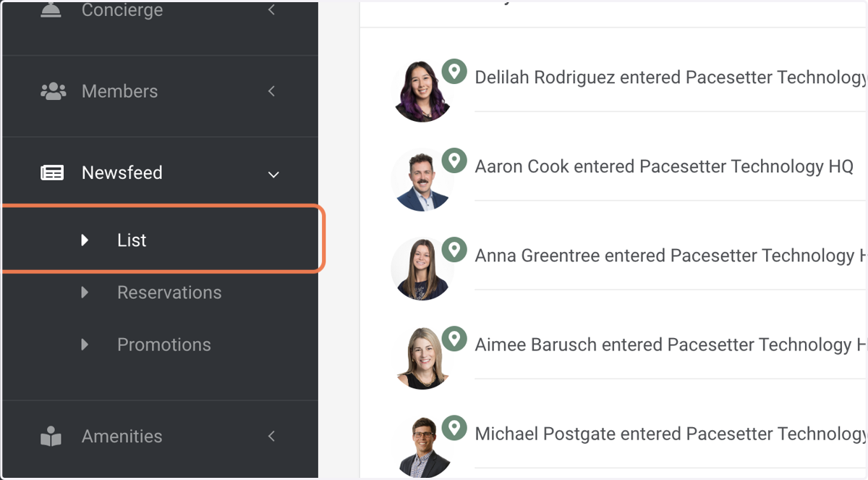Image resolution: width=868 pixels, height=480 pixels.
Task: Click location pin beside Aaron Cook
Action: tap(454, 160)
